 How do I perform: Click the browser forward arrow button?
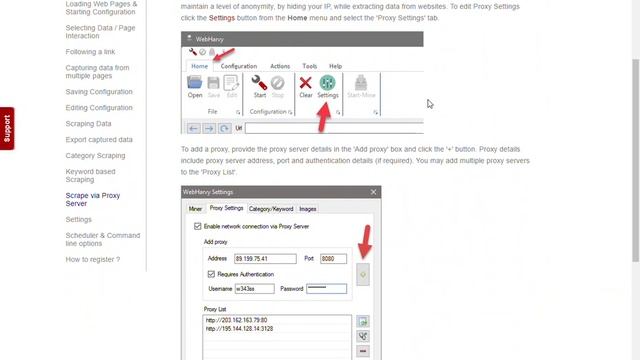pyautogui.click(x=209, y=128)
